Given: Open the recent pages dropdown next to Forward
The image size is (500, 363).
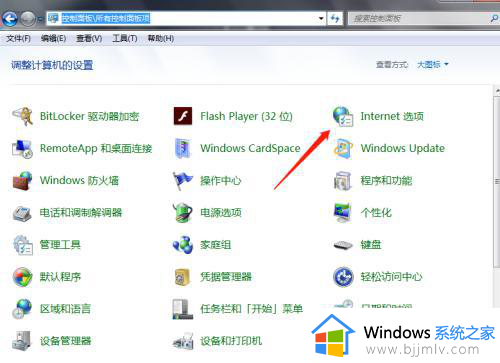Looking at the screenshot, I should tap(41, 19).
